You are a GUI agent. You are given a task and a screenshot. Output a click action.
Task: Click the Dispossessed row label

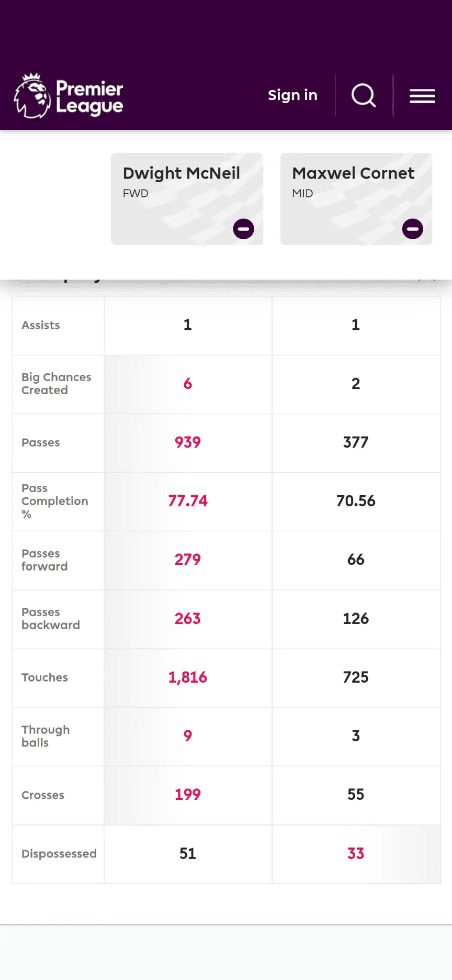click(x=59, y=854)
